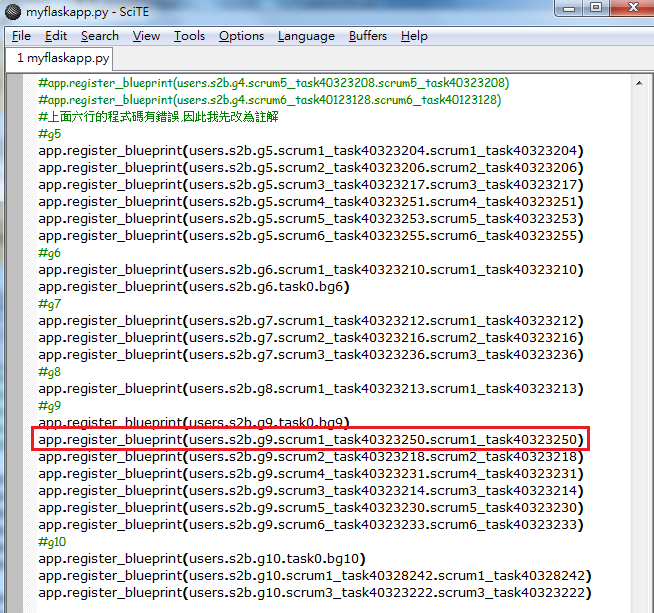This screenshot has width=654, height=613.
Task: Open the Search menu
Action: point(100,36)
